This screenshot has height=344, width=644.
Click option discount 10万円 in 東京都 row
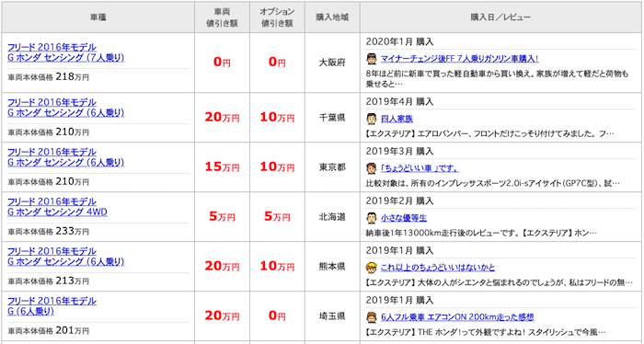tap(277, 167)
